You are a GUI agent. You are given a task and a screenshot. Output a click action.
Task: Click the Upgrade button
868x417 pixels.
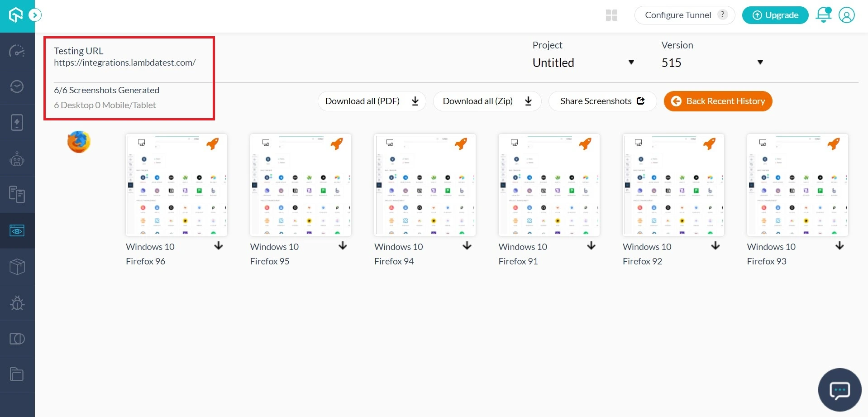[x=775, y=15]
